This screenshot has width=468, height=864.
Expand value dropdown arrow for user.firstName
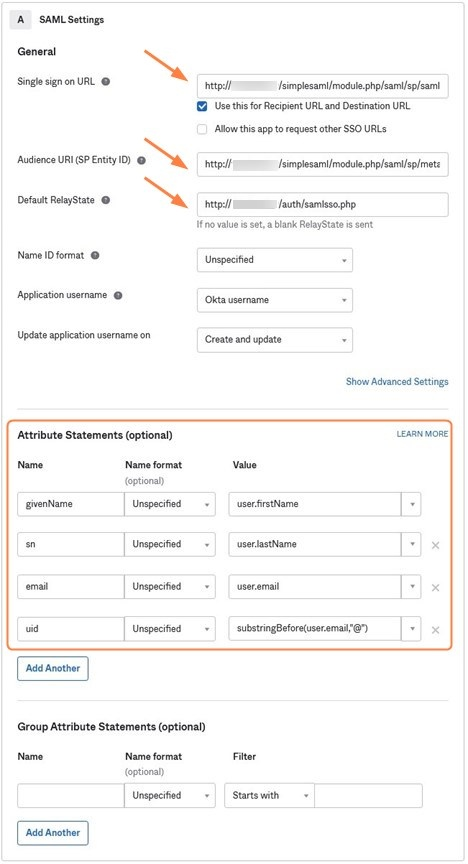pyautogui.click(x=412, y=504)
